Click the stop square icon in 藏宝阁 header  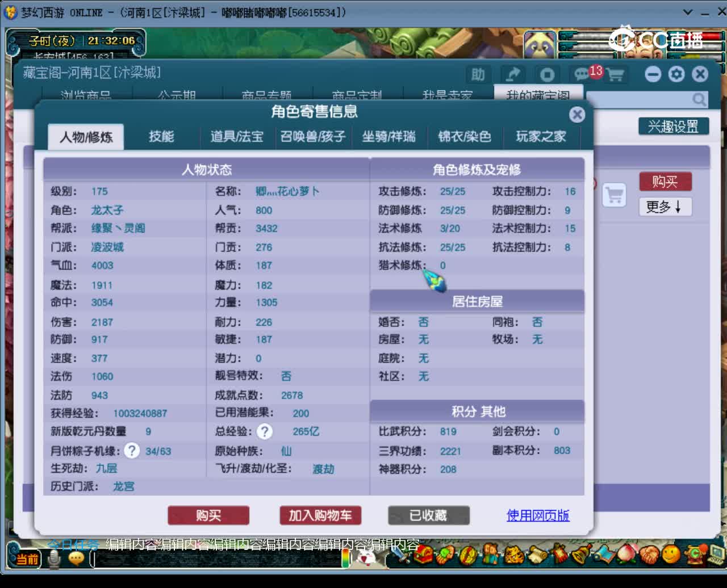[x=548, y=74]
